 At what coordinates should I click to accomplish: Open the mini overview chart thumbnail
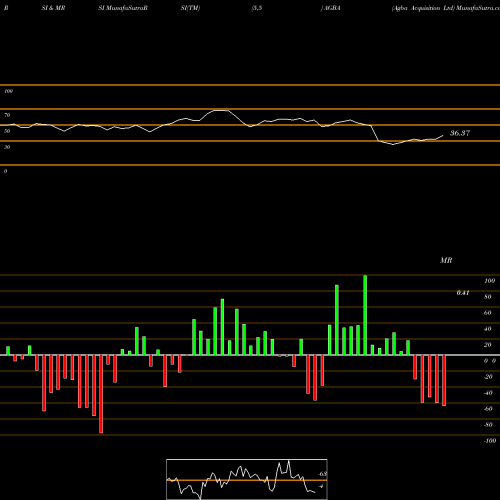247,479
